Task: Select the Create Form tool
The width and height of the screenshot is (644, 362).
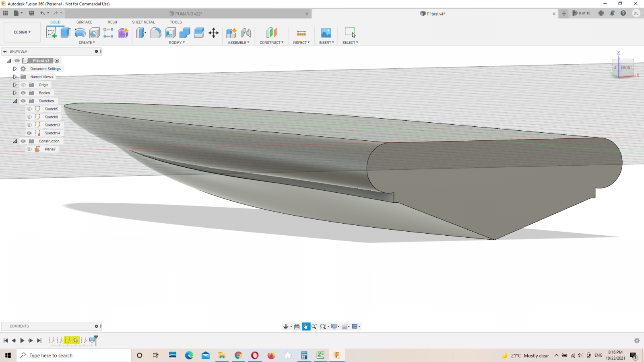Action: (123, 33)
